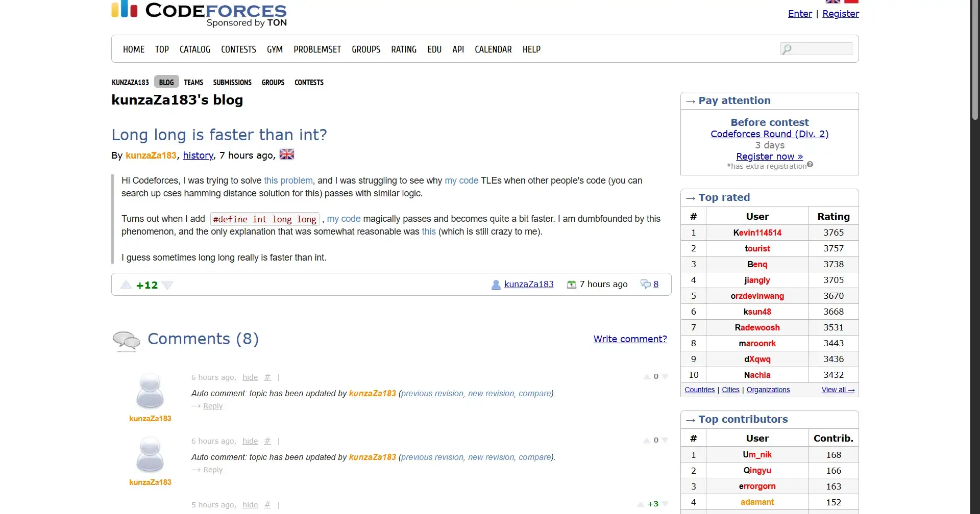Click Register now » link

tap(769, 156)
